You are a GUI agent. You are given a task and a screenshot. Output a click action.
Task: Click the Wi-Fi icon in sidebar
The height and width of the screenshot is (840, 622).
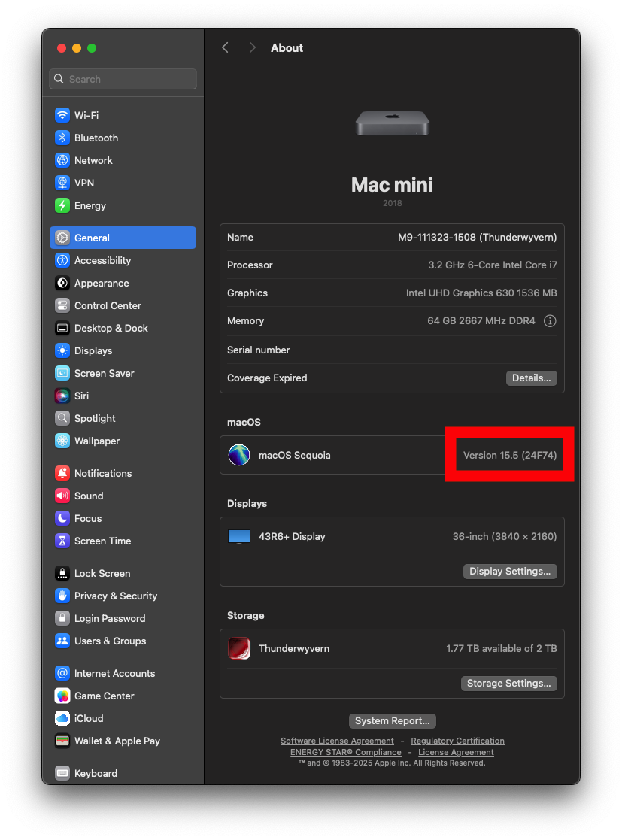click(62, 115)
